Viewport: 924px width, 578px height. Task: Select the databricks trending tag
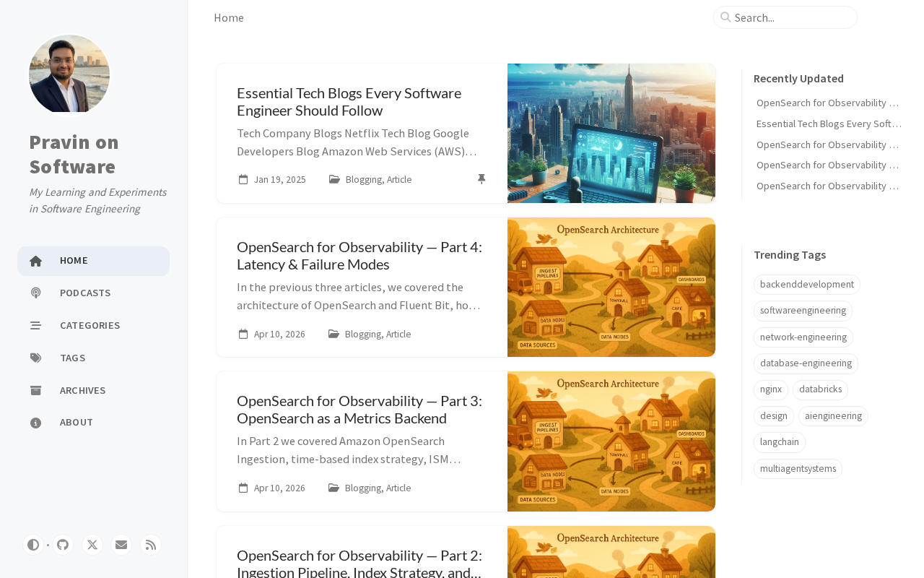(820, 389)
